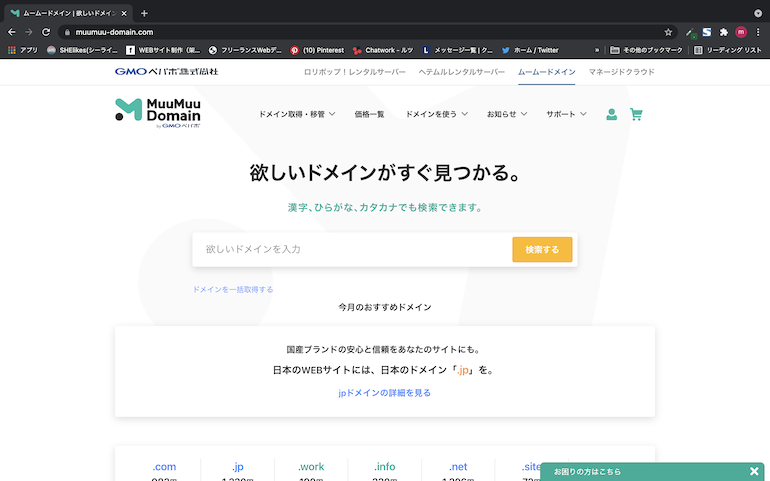The width and height of the screenshot is (770, 481).
Task: Open the extensions puzzle icon
Action: click(723, 32)
